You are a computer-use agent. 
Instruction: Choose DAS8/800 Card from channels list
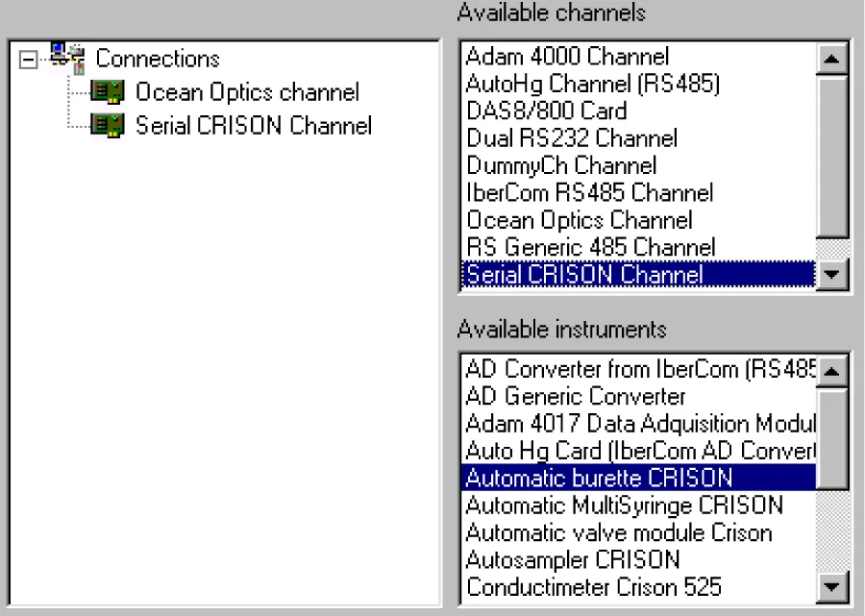[639, 111]
